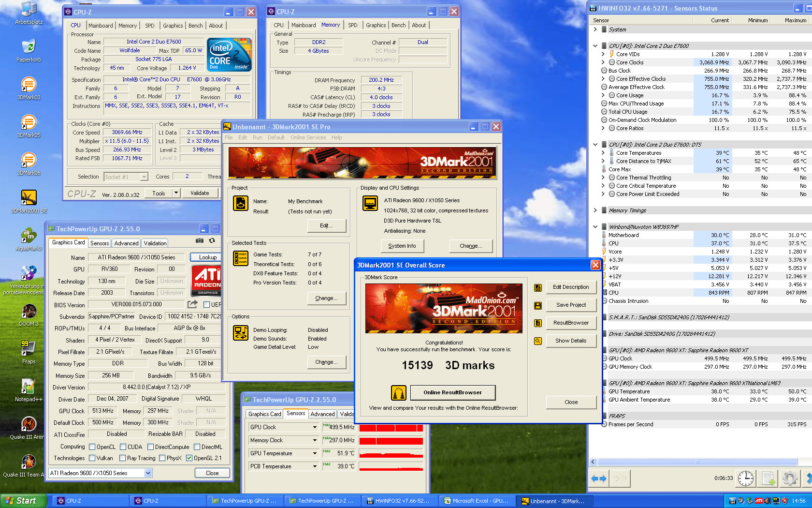The image size is (812, 508).
Task: Click the Show Details button
Action: point(571,341)
